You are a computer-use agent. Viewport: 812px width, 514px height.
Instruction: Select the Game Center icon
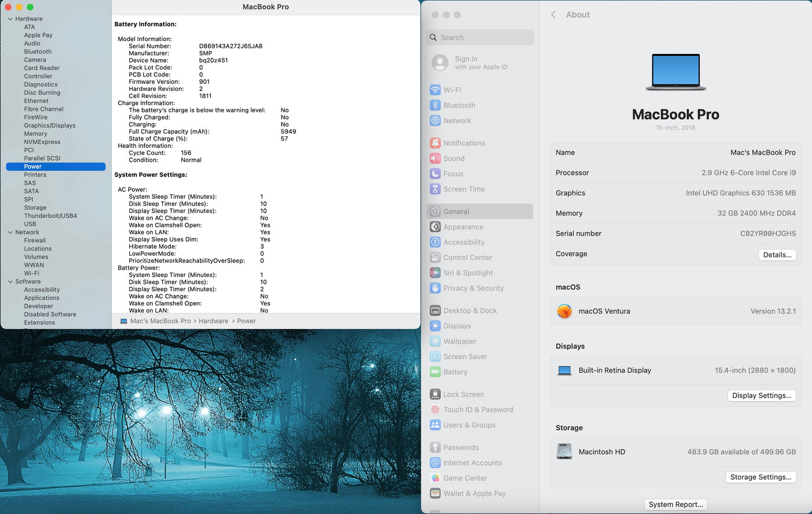pos(435,478)
